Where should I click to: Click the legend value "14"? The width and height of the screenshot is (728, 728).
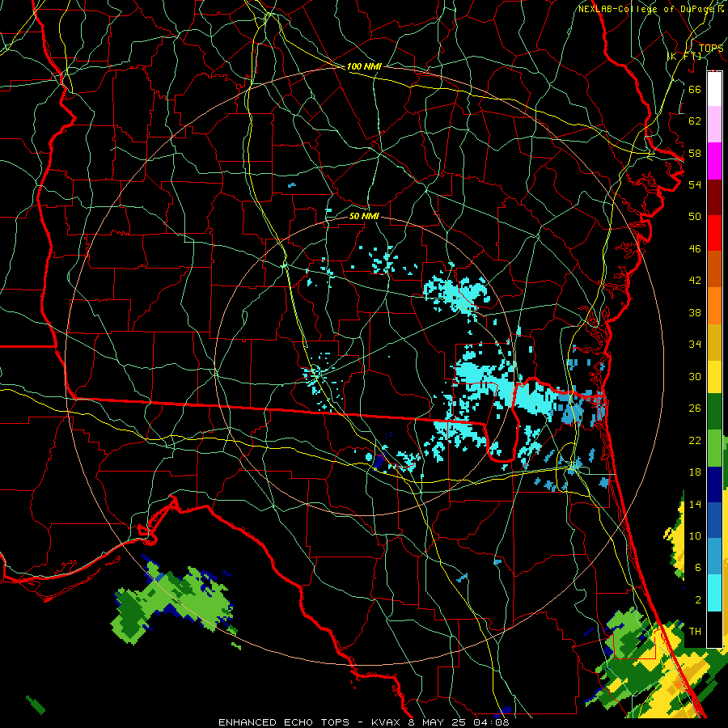click(x=695, y=504)
